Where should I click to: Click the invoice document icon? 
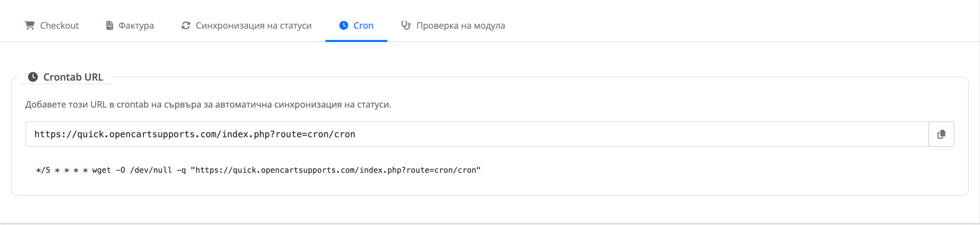(x=109, y=25)
